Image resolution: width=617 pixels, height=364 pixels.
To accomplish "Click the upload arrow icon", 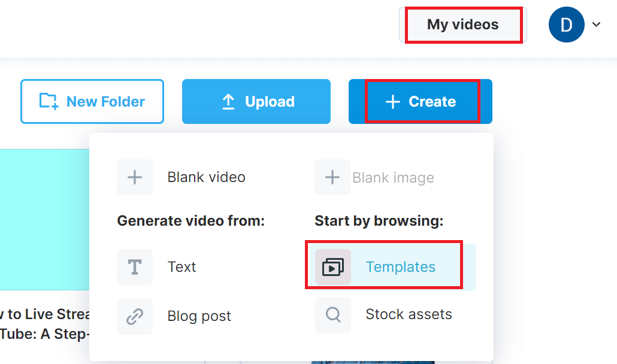I will 228,102.
